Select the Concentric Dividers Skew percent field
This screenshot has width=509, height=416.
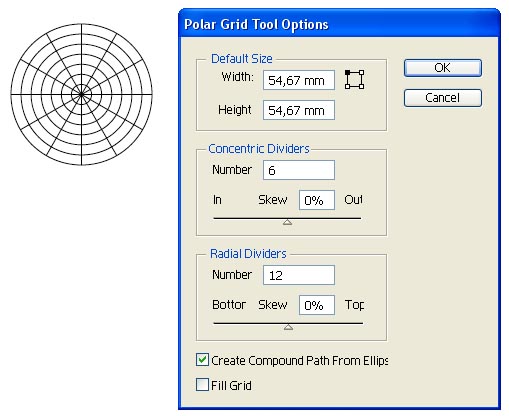pos(317,200)
